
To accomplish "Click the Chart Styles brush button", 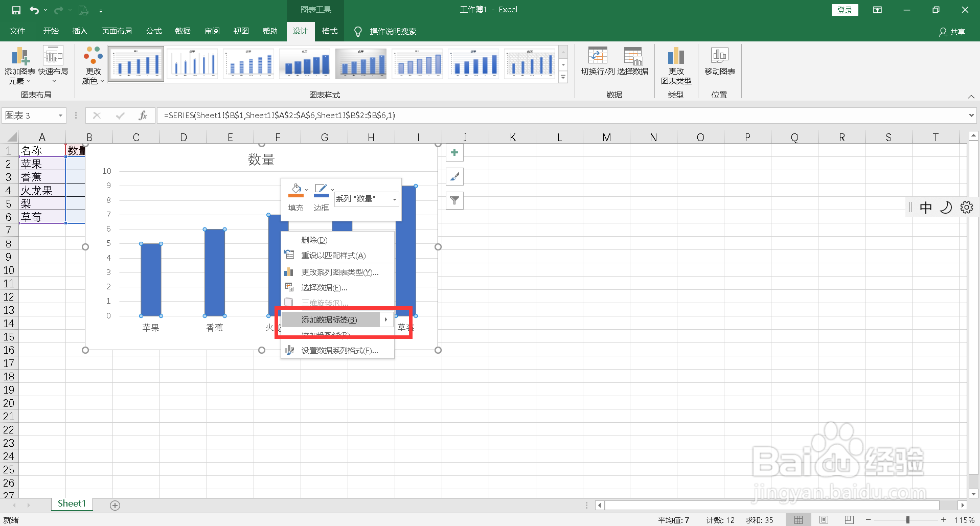I will pos(454,177).
